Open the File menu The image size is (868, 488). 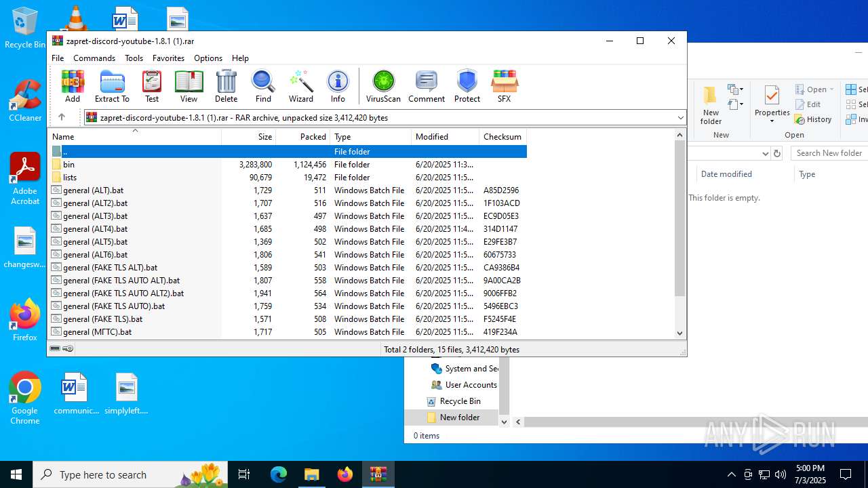58,58
